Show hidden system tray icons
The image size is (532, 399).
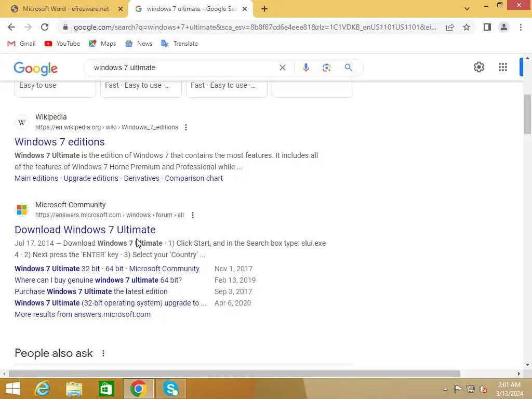[x=445, y=389]
